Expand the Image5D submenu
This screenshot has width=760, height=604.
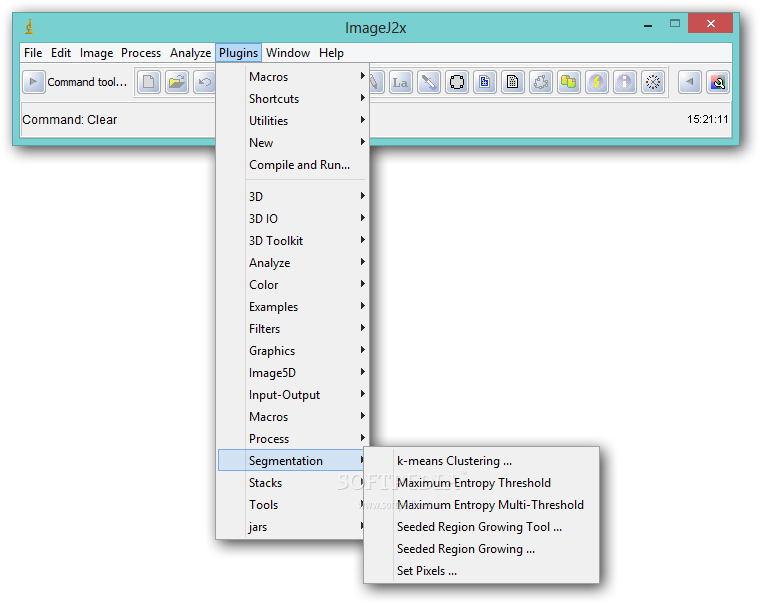(293, 373)
